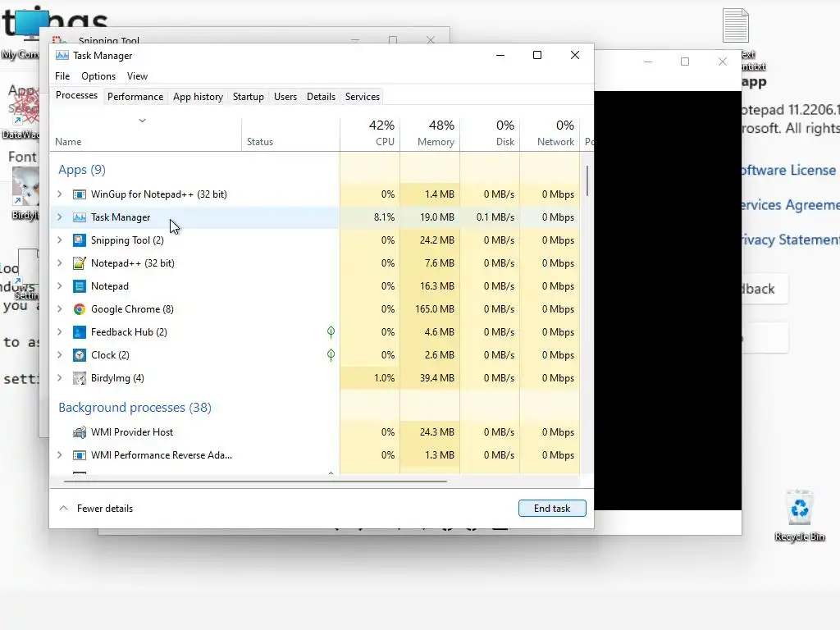Click the End task button
840x630 pixels.
click(552, 509)
